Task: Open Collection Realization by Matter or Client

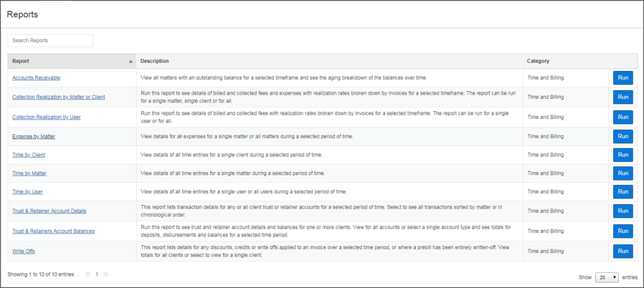Action: pyautogui.click(x=58, y=97)
